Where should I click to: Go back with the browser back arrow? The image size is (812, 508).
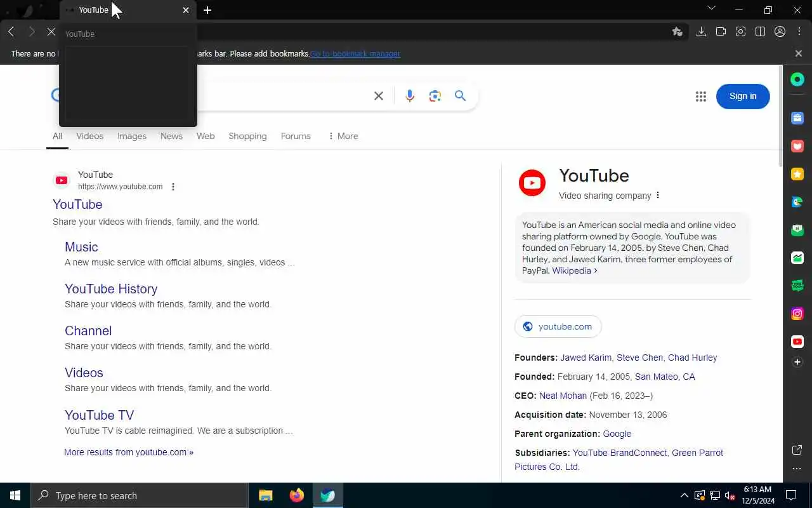click(x=11, y=32)
